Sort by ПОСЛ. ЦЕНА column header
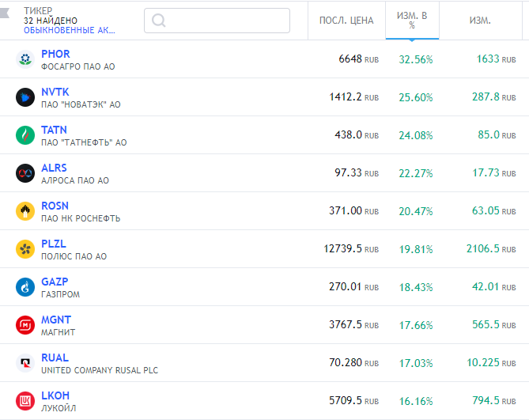 tap(346, 21)
